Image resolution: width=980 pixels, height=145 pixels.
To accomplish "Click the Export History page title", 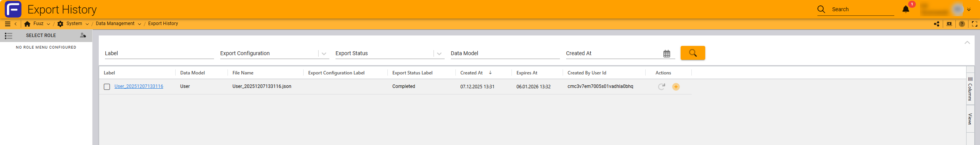I will coord(62,9).
